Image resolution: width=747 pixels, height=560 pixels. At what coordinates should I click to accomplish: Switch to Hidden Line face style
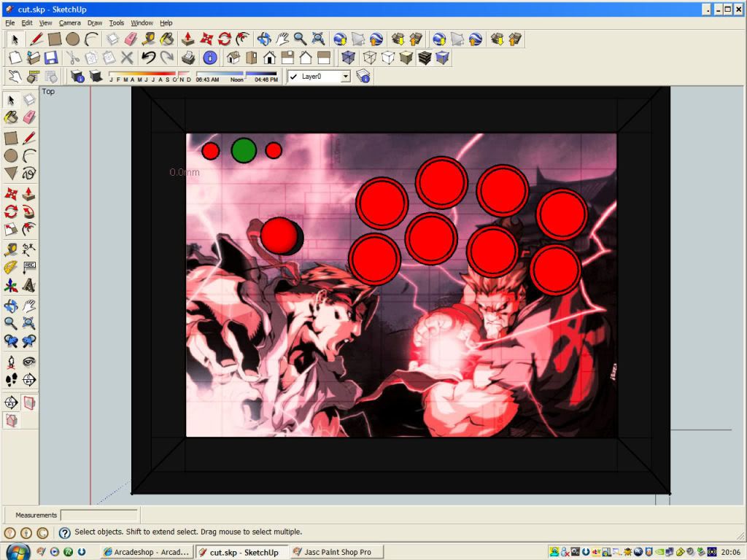(388, 58)
